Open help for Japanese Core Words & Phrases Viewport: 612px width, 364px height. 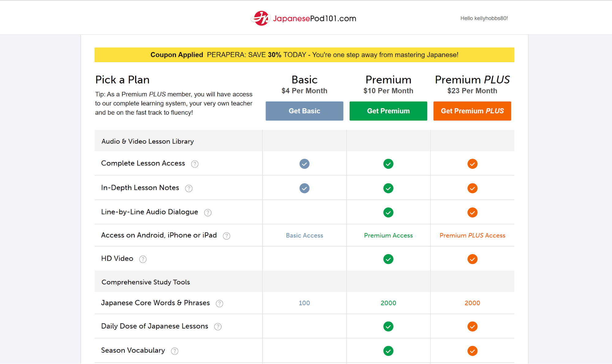pos(220,303)
